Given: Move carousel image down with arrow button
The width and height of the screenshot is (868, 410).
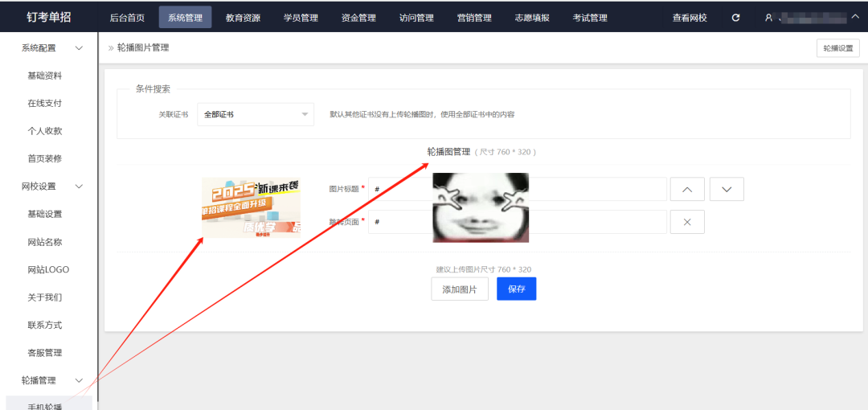Looking at the screenshot, I should coord(727,189).
